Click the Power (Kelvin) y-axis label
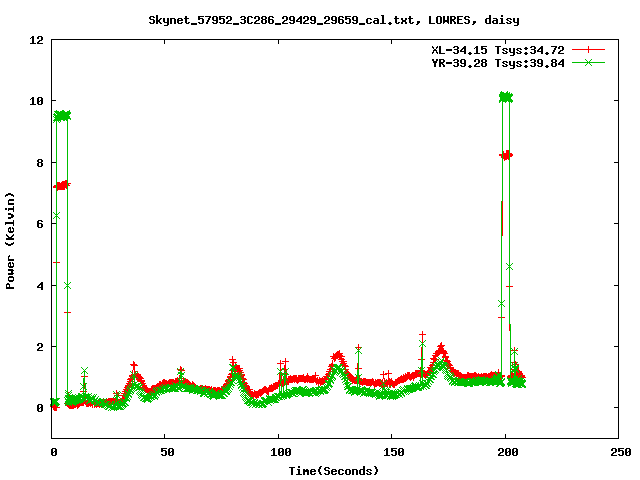The height and width of the screenshot is (480, 640). [10, 241]
